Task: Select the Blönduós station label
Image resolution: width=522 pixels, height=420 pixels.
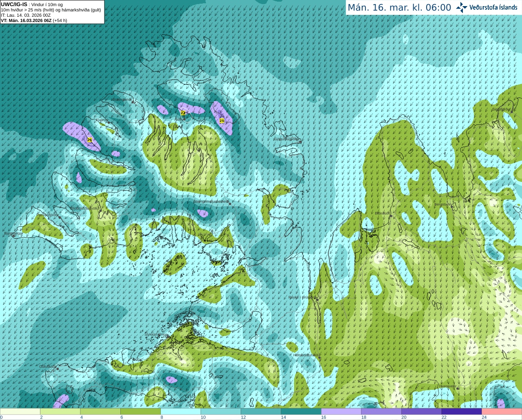Action: click(x=383, y=213)
